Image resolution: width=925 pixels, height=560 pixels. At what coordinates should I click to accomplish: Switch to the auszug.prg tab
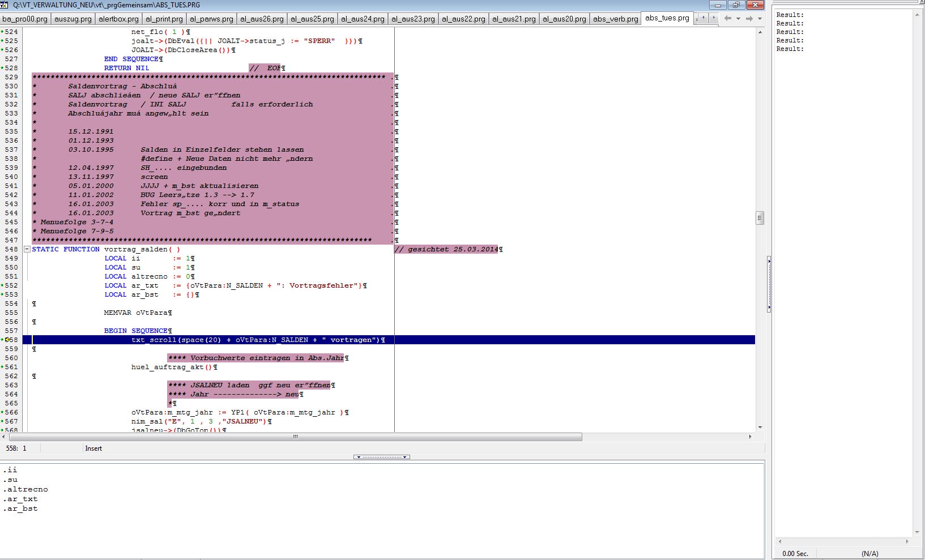73,19
